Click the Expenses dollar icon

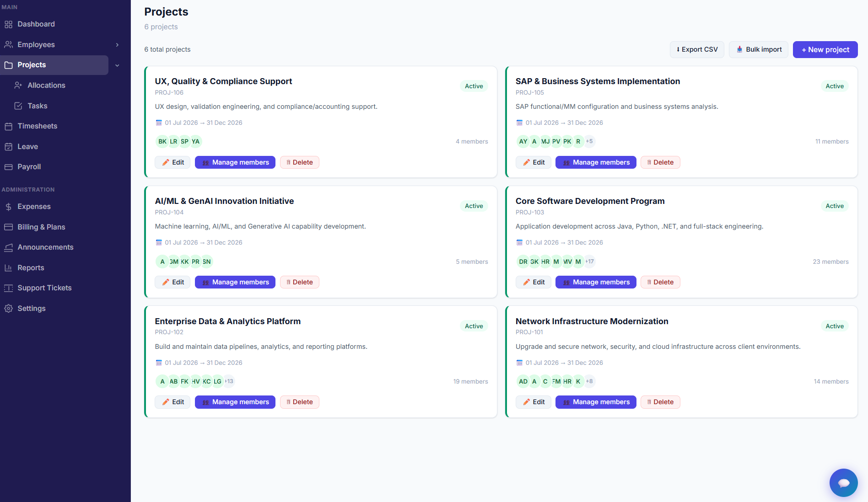click(8, 207)
